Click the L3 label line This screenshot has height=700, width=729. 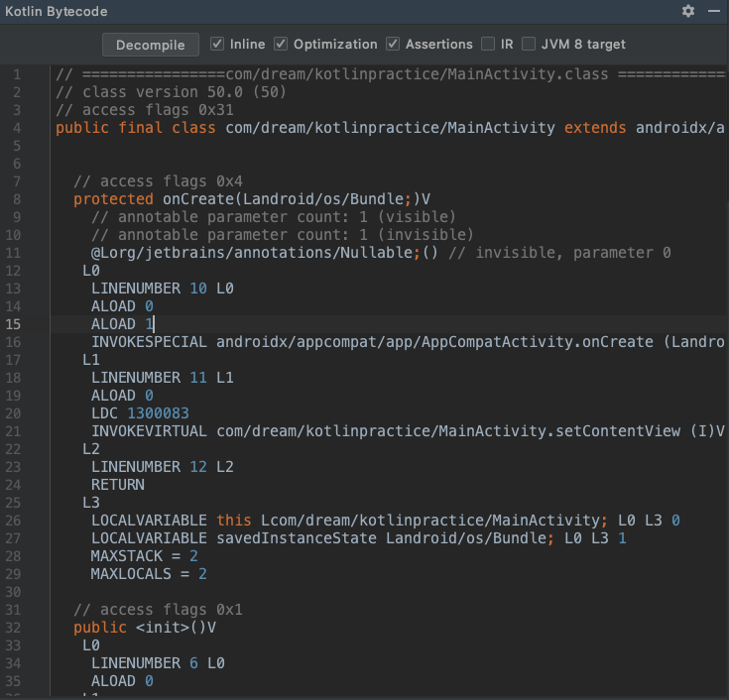click(x=91, y=503)
